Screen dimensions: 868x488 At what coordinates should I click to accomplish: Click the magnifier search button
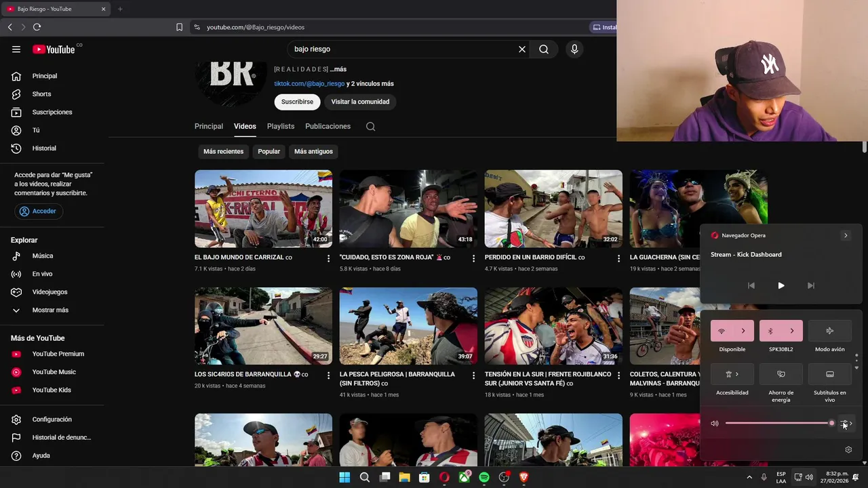[x=544, y=49]
